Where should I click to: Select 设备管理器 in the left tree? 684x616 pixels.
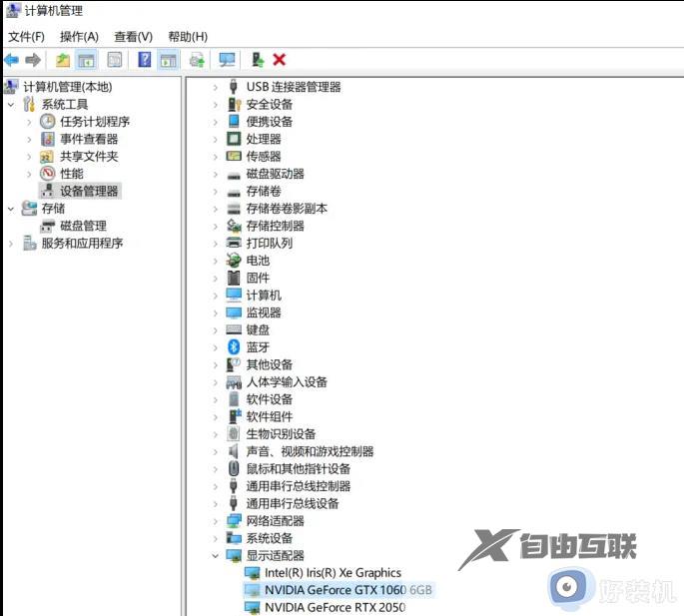89,191
